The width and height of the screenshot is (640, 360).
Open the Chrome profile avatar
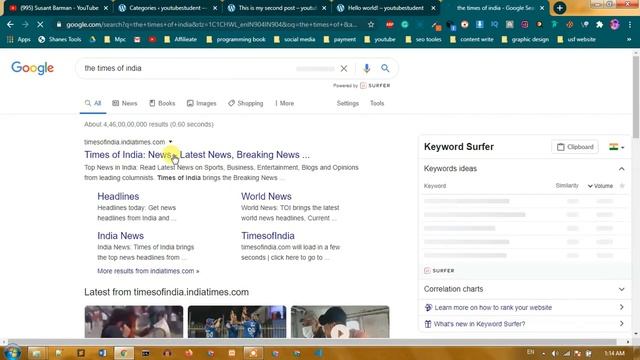click(x=615, y=24)
